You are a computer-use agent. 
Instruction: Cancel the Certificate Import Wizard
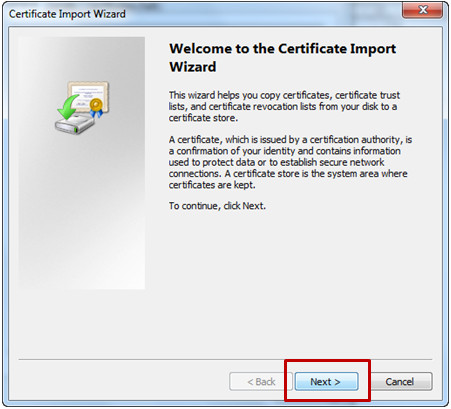click(x=400, y=381)
